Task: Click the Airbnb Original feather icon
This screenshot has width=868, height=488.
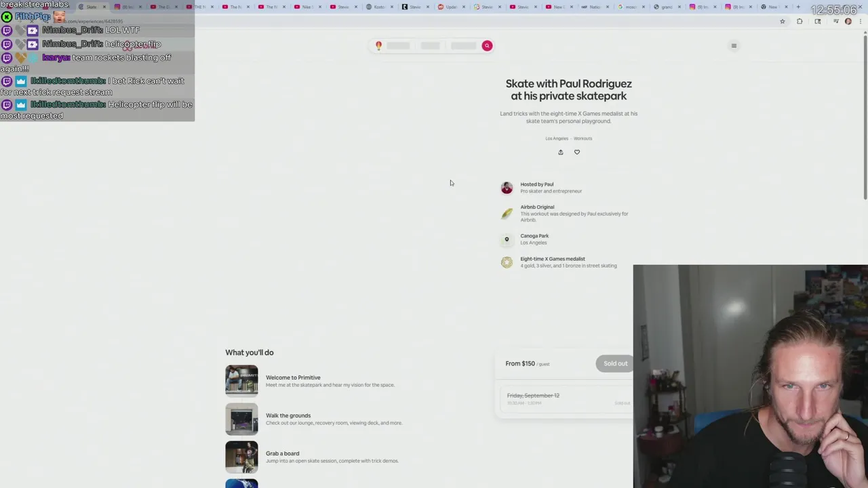Action: pos(507,213)
